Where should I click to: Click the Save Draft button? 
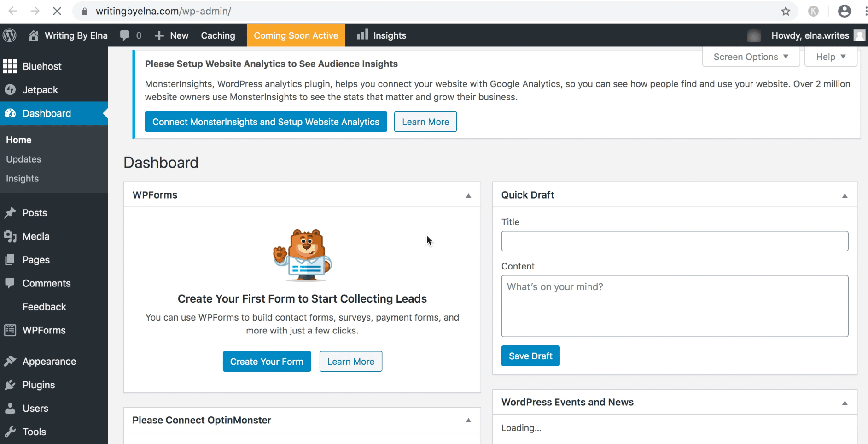(x=530, y=356)
